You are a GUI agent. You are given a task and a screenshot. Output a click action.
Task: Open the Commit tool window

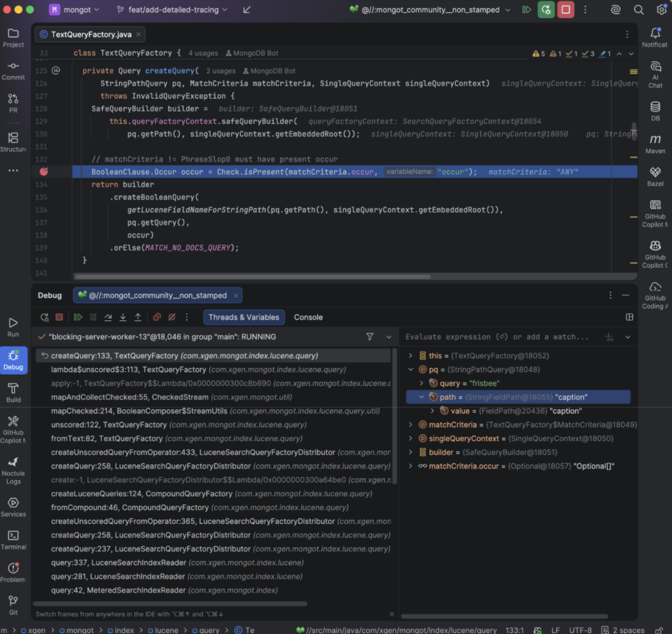tap(13, 71)
